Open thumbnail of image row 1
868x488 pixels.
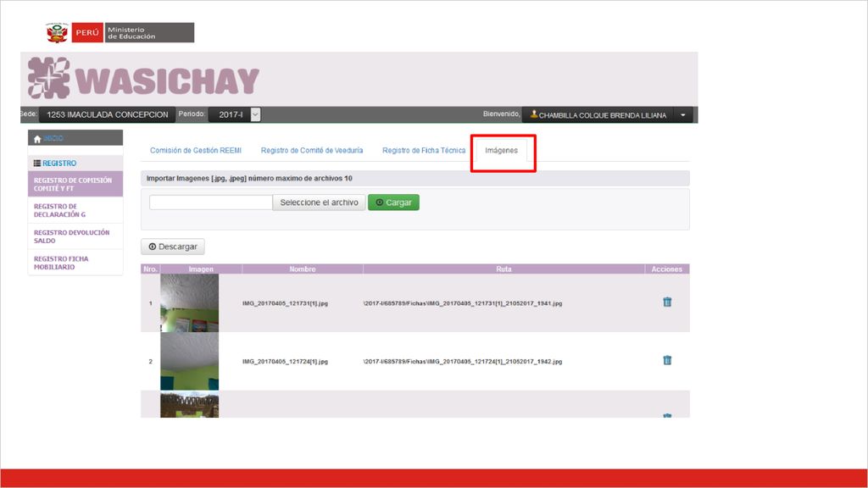(189, 303)
